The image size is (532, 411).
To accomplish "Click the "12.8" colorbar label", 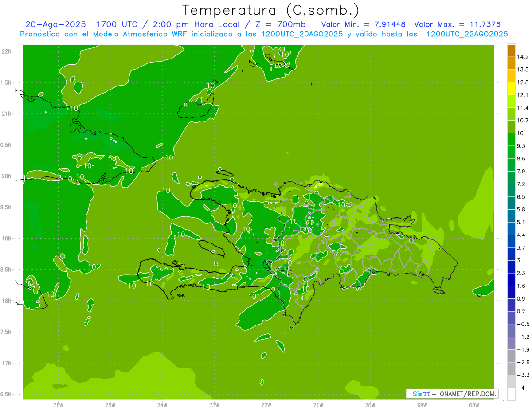I will (x=523, y=82).
